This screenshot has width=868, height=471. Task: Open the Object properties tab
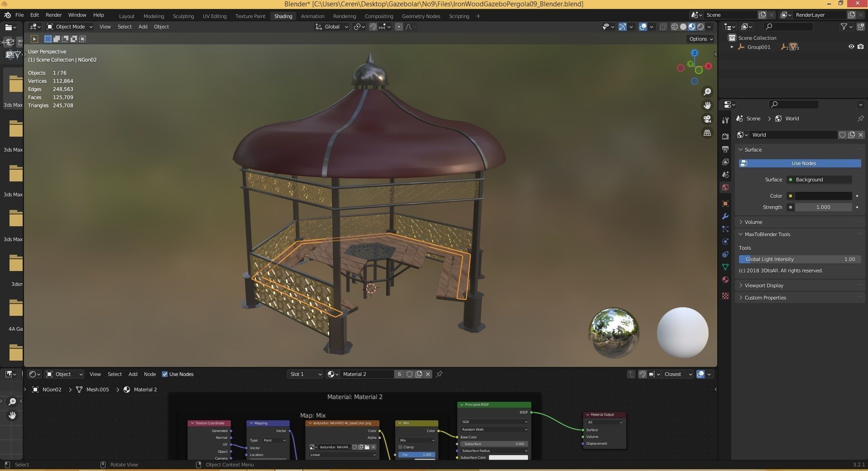click(725, 204)
